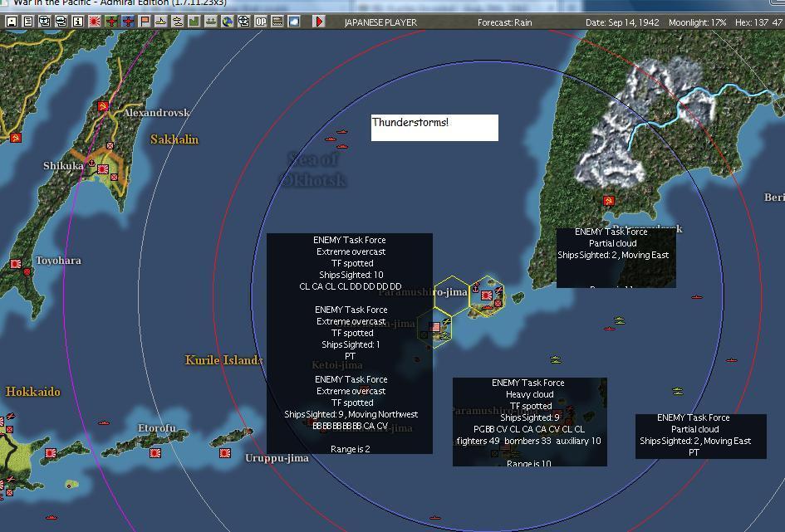Click the anchor port icon by Shikuka
Image resolution: width=785 pixels, height=532 pixels.
91,163
